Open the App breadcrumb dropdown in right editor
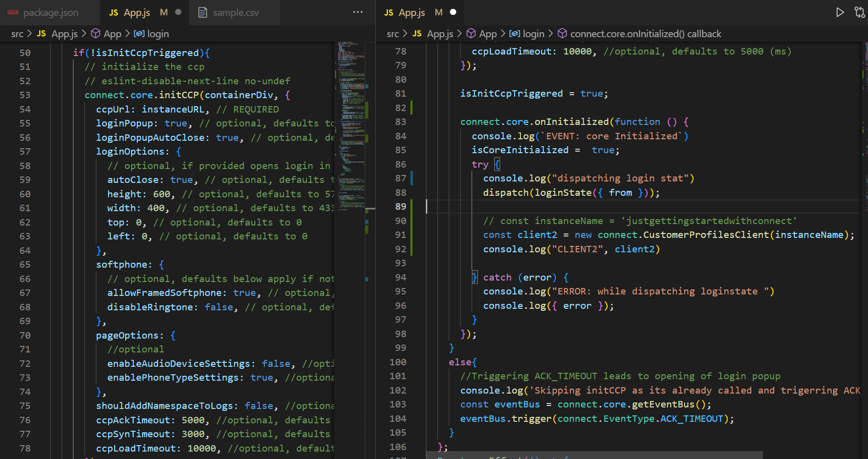 pos(488,33)
